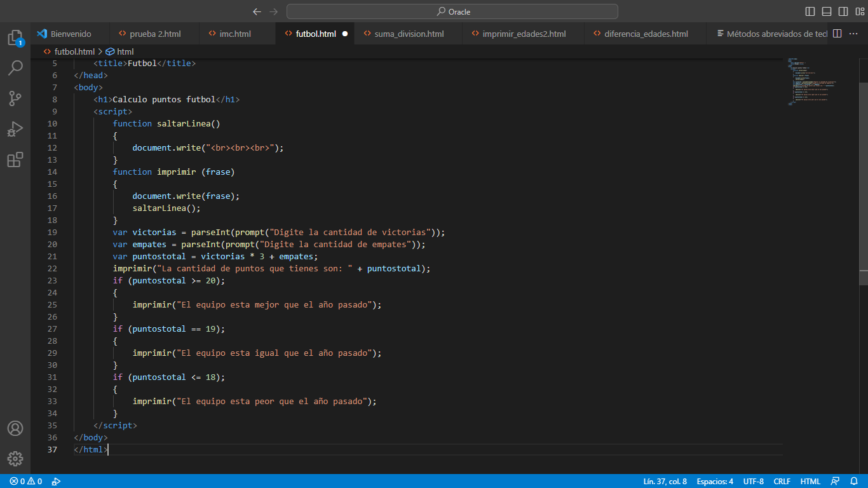Click futbol.html in the breadcrumb
The image size is (868, 488).
[x=74, y=51]
